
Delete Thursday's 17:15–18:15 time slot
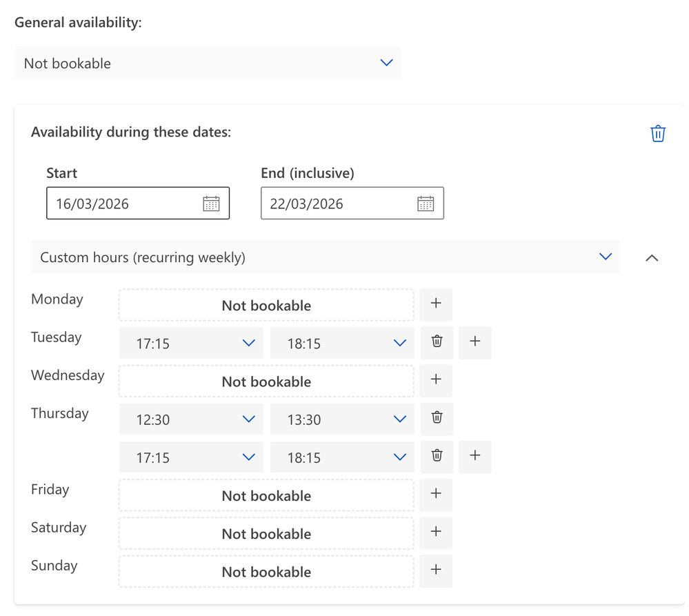point(437,456)
